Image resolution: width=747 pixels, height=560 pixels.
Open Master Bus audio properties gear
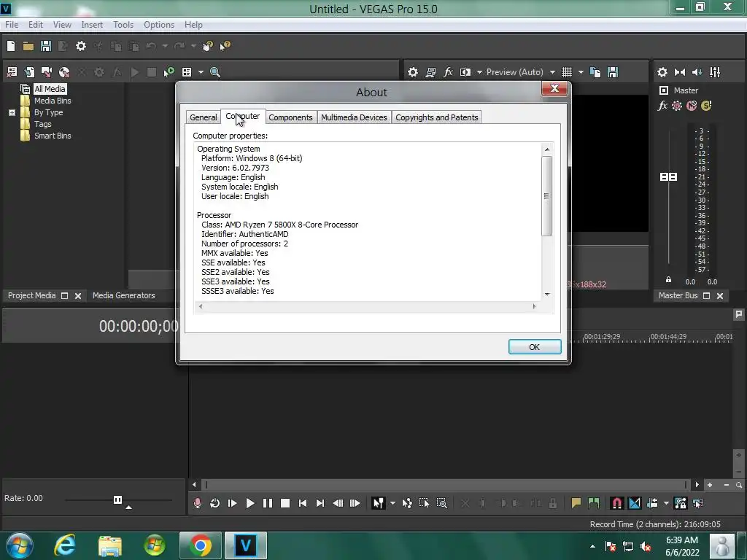[662, 72]
